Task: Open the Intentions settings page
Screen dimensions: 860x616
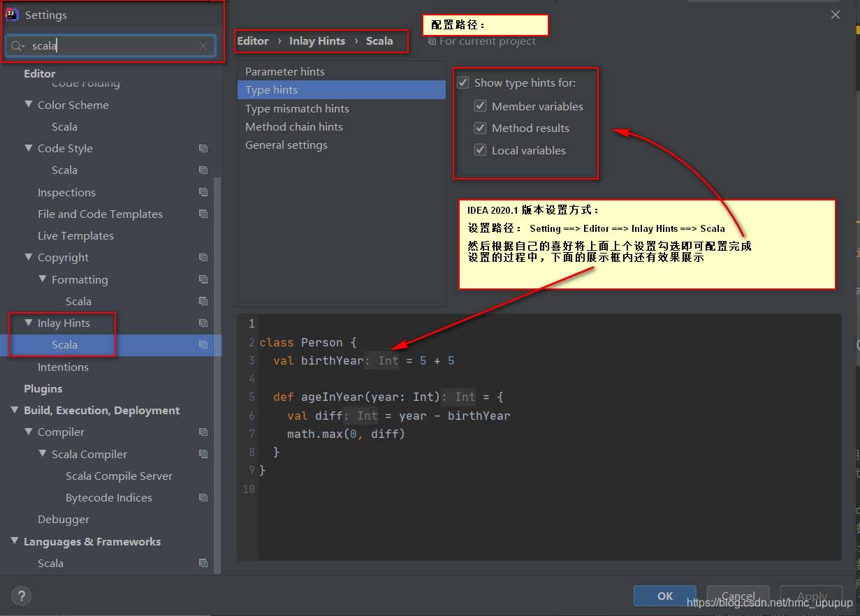Action: (63, 367)
